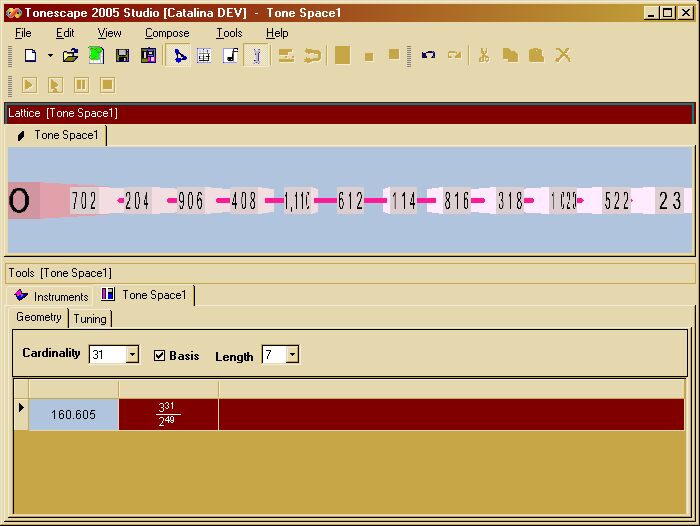Open the Compose menu

coord(167,33)
